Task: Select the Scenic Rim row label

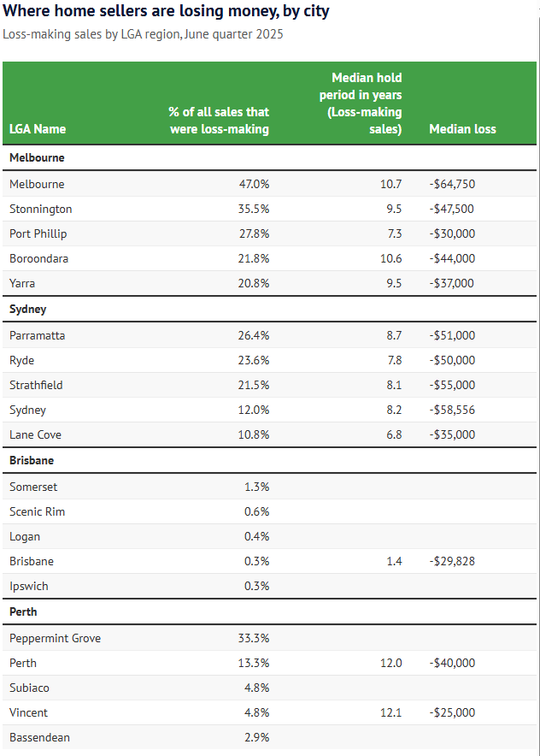Action: [x=37, y=511]
